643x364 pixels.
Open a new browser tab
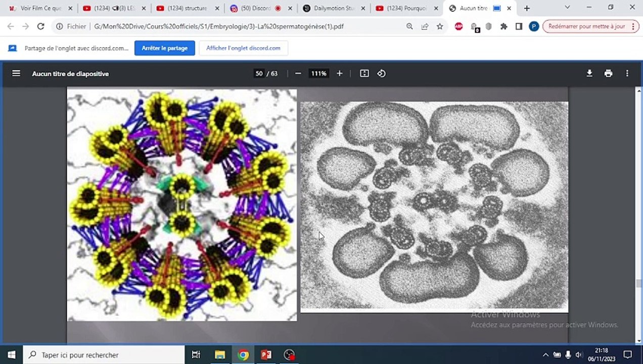(x=527, y=8)
